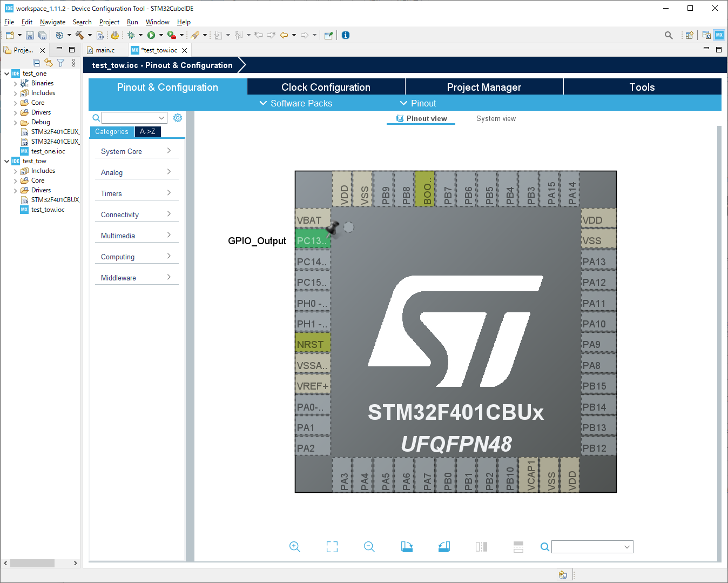The width and height of the screenshot is (728, 583).
Task: Switch to Pinout view tab
Action: tap(421, 118)
